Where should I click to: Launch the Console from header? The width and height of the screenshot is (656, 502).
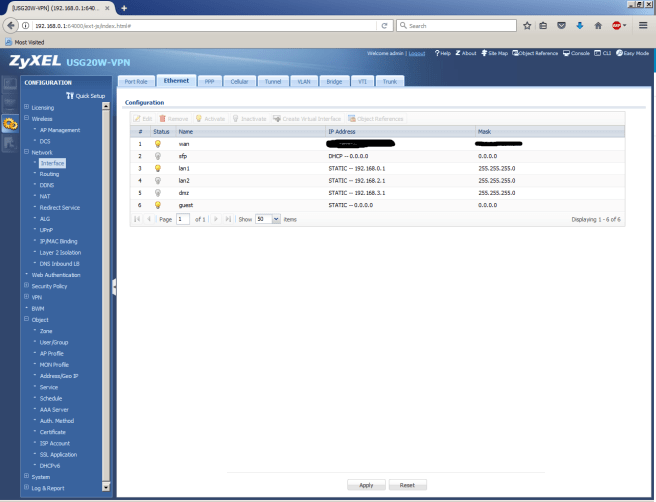coord(578,53)
